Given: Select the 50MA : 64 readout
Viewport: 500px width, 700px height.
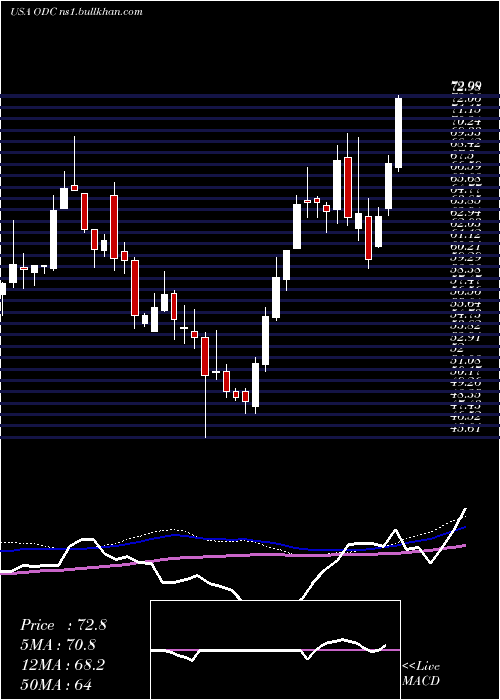Looking at the screenshot, I should pos(56,685).
